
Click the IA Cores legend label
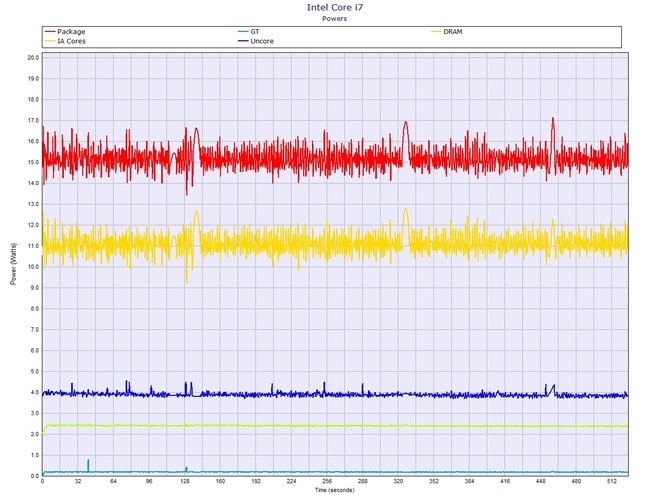click(x=71, y=41)
